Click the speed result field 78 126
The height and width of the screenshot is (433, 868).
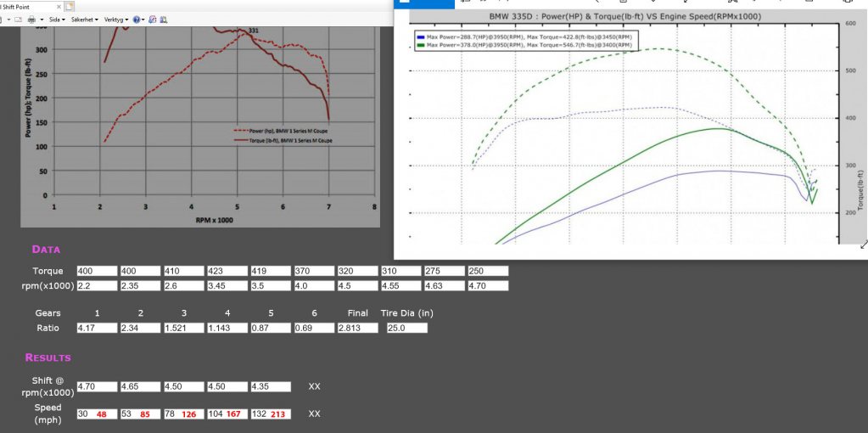pyautogui.click(x=184, y=413)
